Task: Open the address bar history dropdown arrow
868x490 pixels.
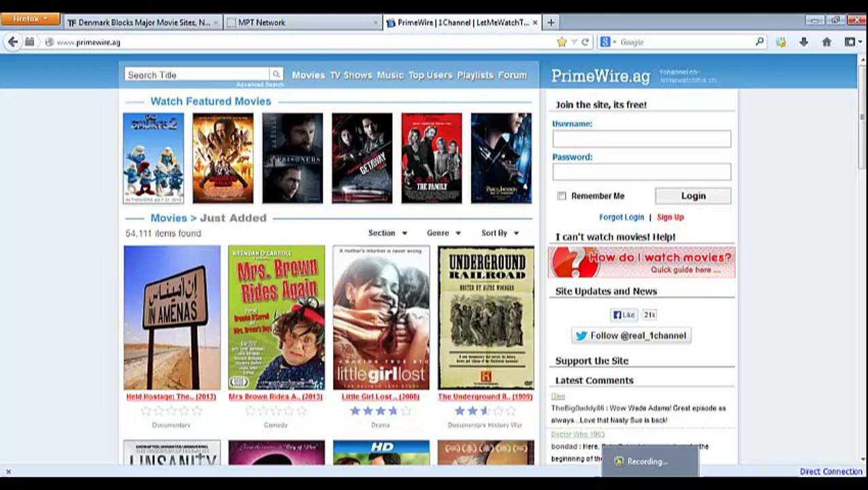Action: click(x=574, y=42)
